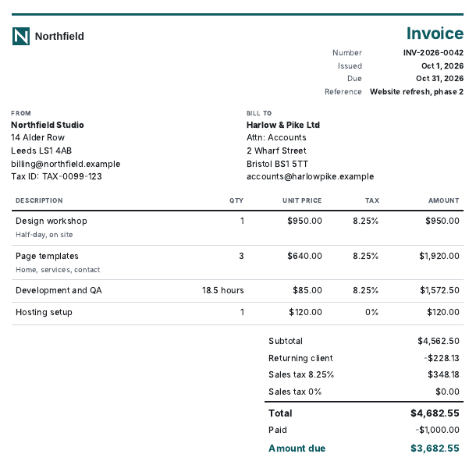Click the Half-day, on site note

click(x=44, y=235)
